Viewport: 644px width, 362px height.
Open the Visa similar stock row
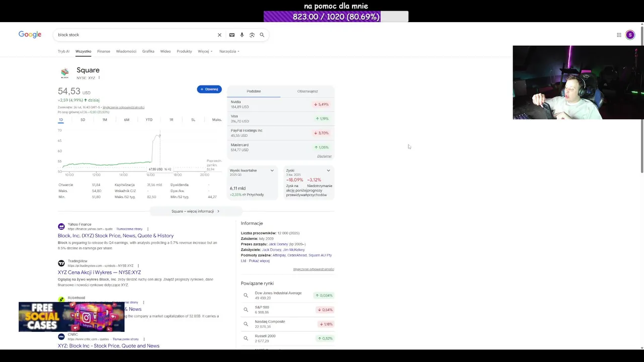coord(280,119)
